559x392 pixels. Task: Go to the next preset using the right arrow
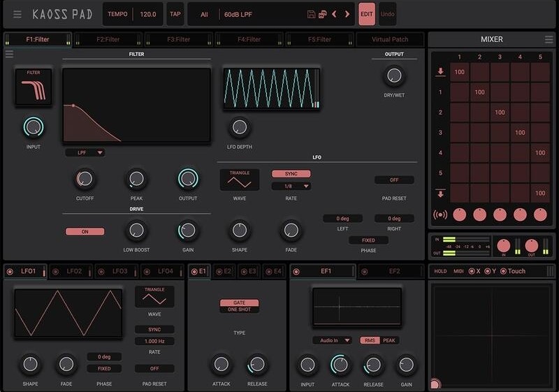pyautogui.click(x=347, y=14)
